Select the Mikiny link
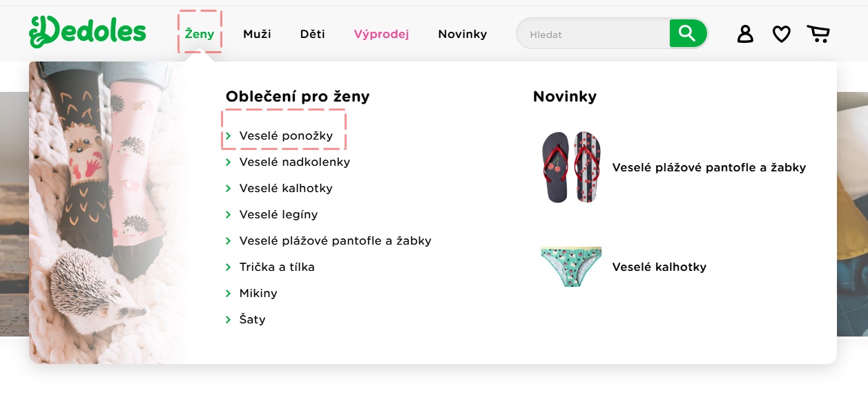 click(258, 293)
